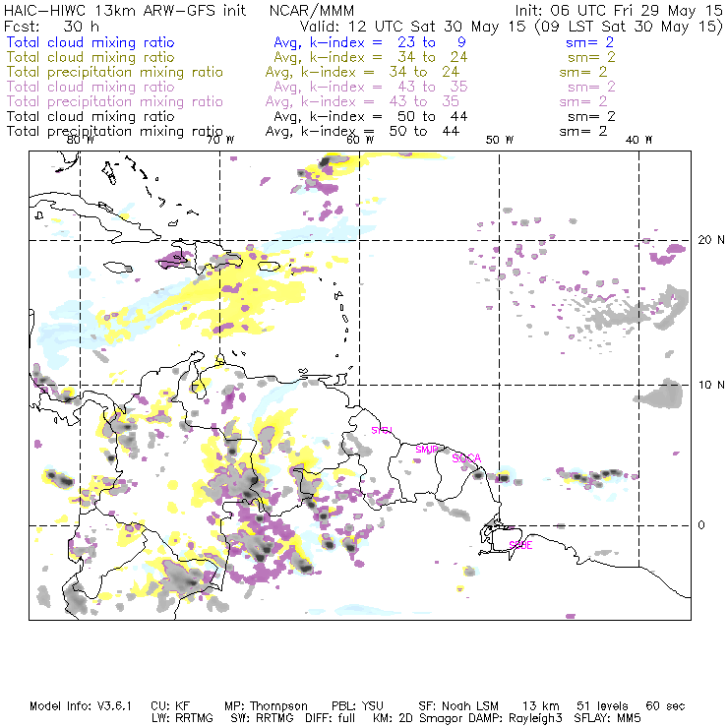Click the "80 W" longitude label

pos(81,140)
